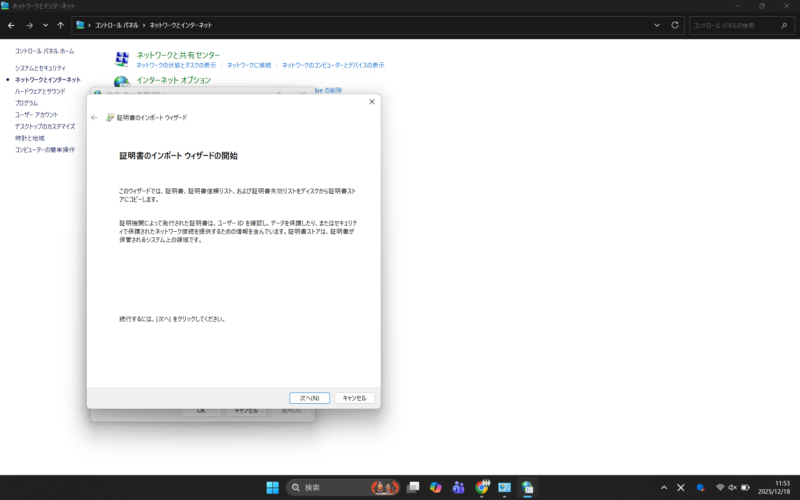Go to コントロール パネル ホーム
The width and height of the screenshot is (800, 500).
(x=44, y=50)
